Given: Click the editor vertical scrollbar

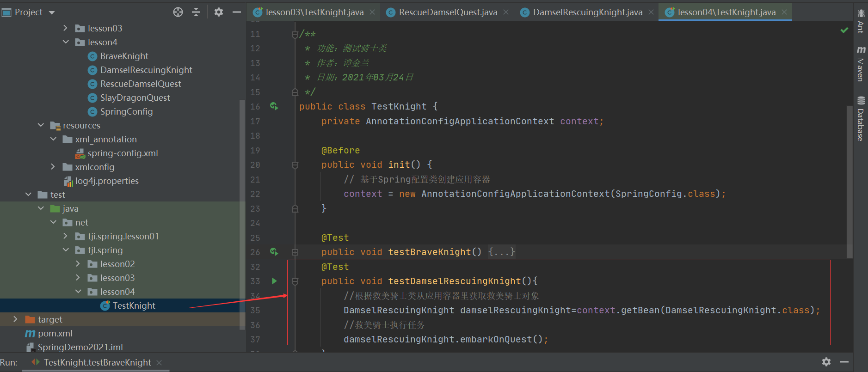Looking at the screenshot, I should [x=850, y=182].
